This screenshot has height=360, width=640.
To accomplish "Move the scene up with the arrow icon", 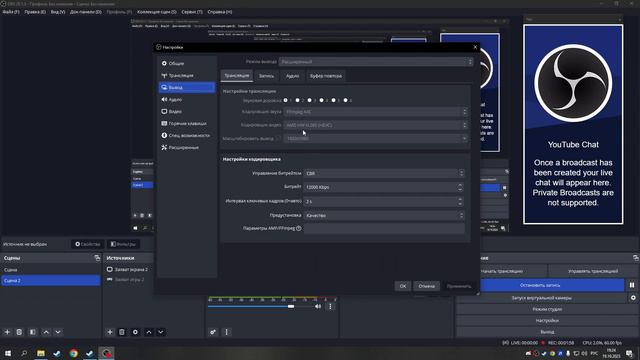I will click(46, 332).
